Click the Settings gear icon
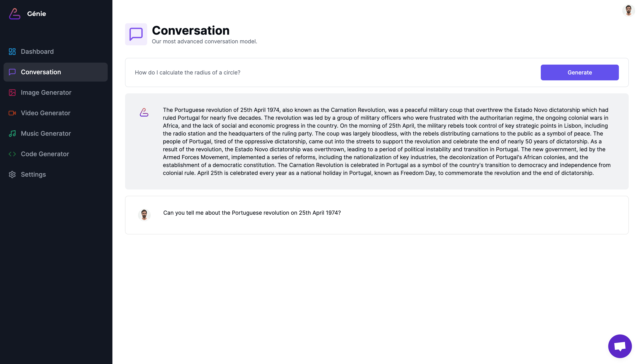 coord(12,175)
